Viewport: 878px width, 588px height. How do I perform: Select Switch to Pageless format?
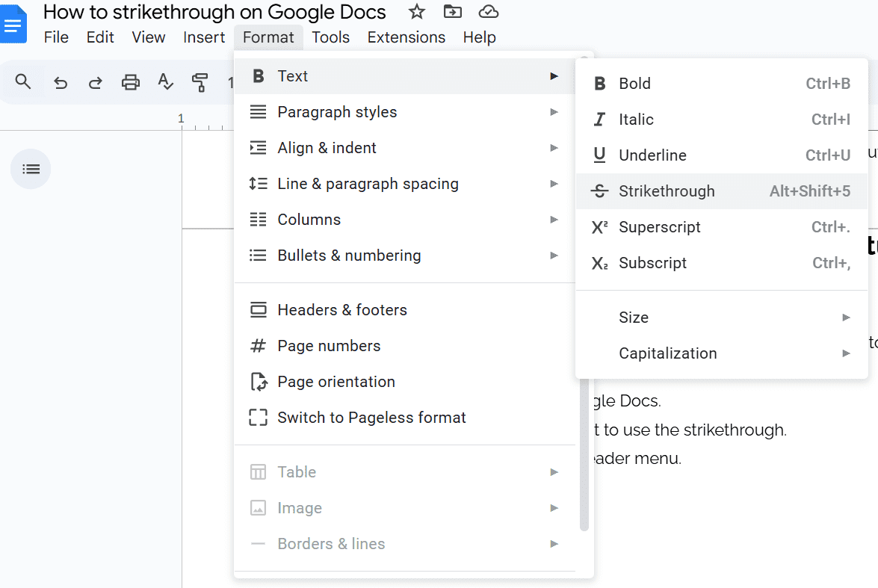[x=405, y=417]
